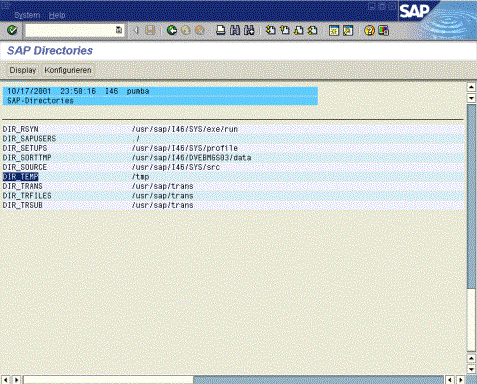Select the DIR_TEMP directory row
Image resolution: width=477 pixels, height=384 pixels.
[233, 177]
